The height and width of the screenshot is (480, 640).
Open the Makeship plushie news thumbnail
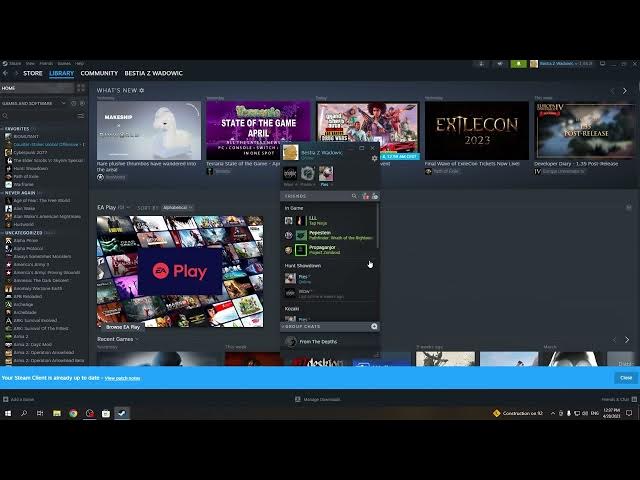pos(149,131)
